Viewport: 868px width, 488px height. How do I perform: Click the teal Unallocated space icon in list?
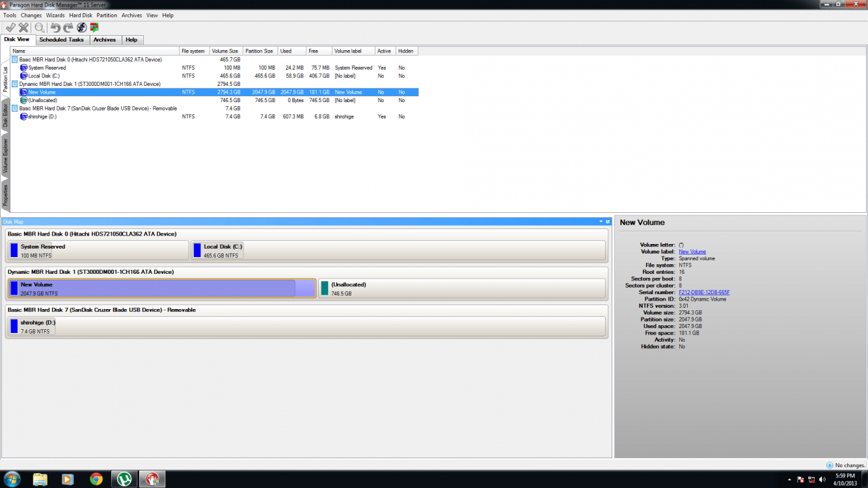pos(24,100)
